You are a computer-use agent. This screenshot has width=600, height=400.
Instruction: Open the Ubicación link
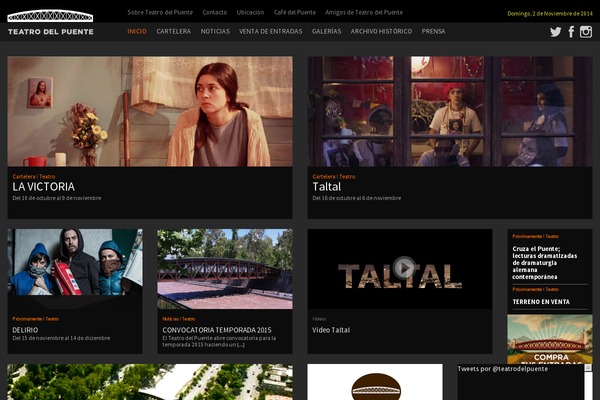[250, 12]
